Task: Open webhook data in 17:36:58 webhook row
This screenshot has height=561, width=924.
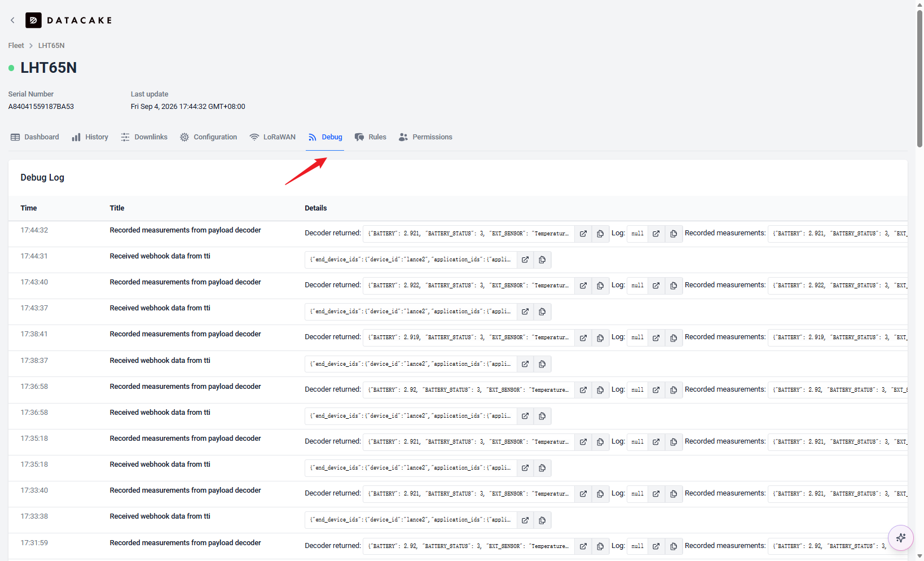Action: click(x=525, y=416)
